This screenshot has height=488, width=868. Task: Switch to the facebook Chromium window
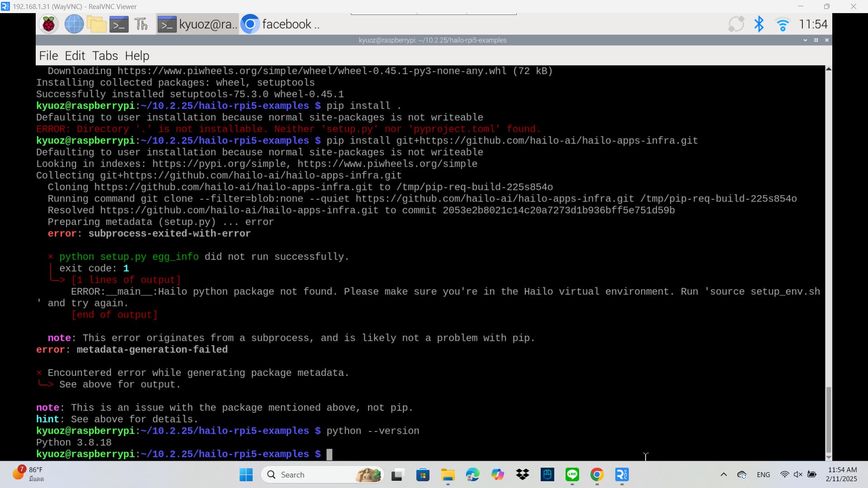pyautogui.click(x=280, y=24)
